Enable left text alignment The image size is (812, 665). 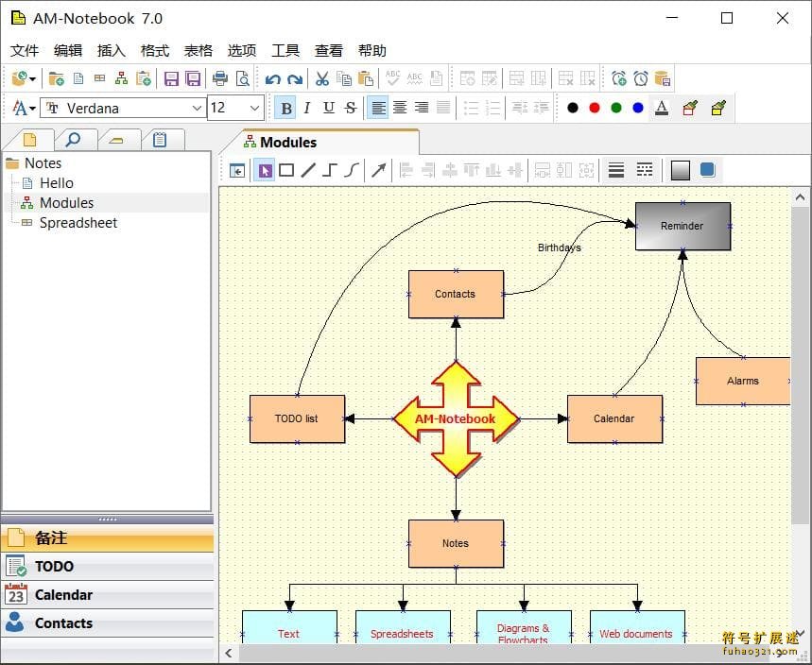click(378, 109)
